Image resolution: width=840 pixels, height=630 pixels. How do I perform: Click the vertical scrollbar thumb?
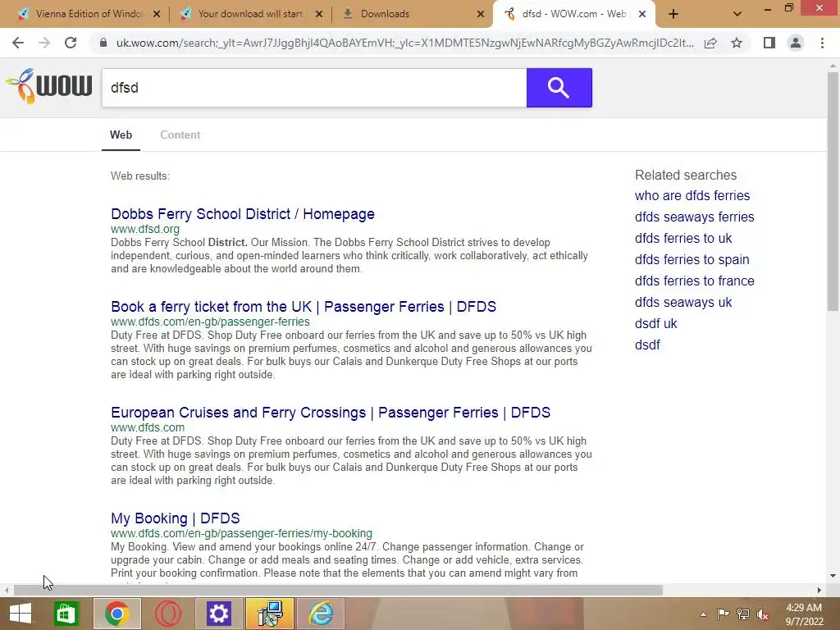[833, 190]
